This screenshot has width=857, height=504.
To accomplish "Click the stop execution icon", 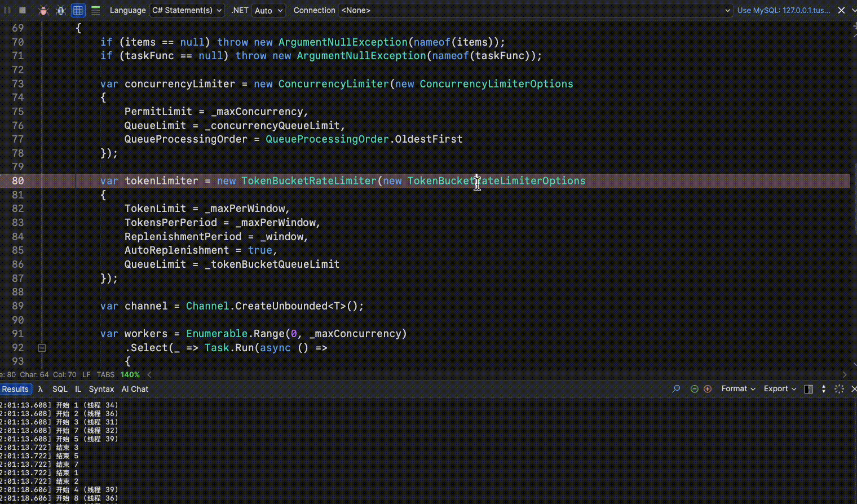I will pos(21,10).
